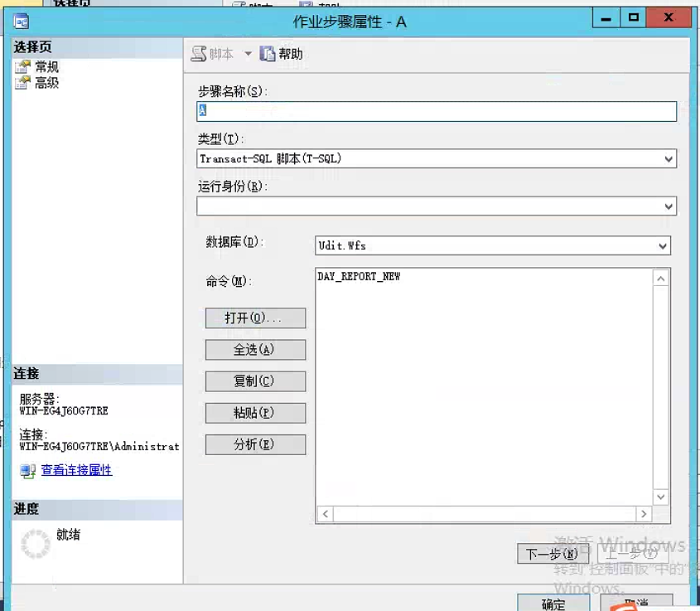Click the Copy (C) button
Image resolution: width=700 pixels, height=611 pixels.
coord(255,381)
